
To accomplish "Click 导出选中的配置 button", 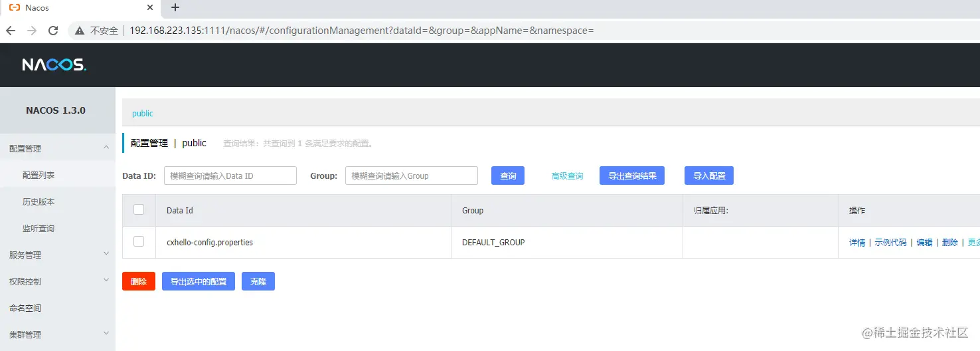I will [x=199, y=281].
